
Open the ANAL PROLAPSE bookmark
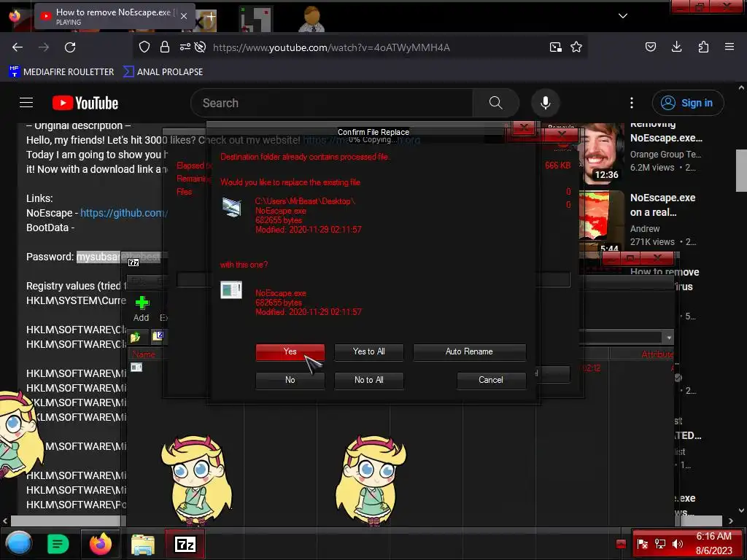pos(163,72)
